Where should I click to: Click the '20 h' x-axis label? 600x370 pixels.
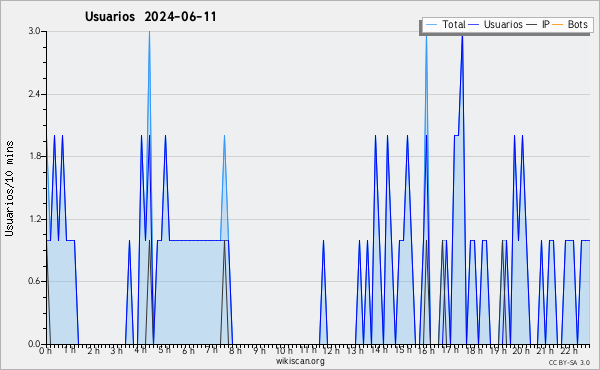click(x=521, y=350)
